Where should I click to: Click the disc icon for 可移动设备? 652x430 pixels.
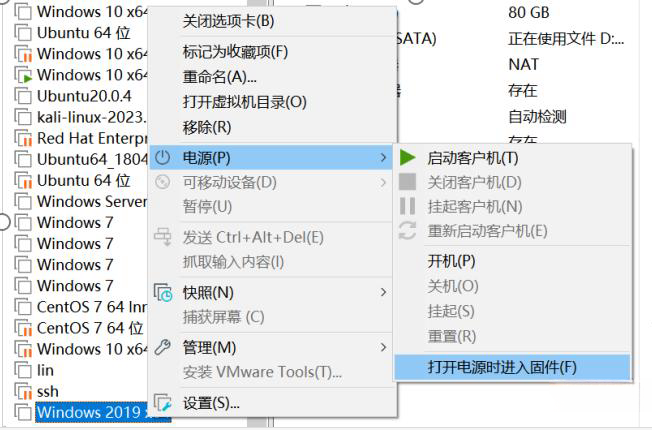[163, 182]
